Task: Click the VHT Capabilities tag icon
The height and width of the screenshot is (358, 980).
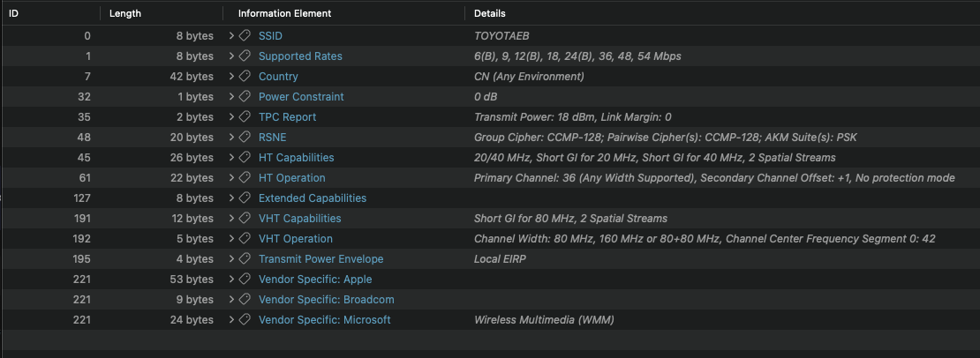Action: tap(245, 219)
